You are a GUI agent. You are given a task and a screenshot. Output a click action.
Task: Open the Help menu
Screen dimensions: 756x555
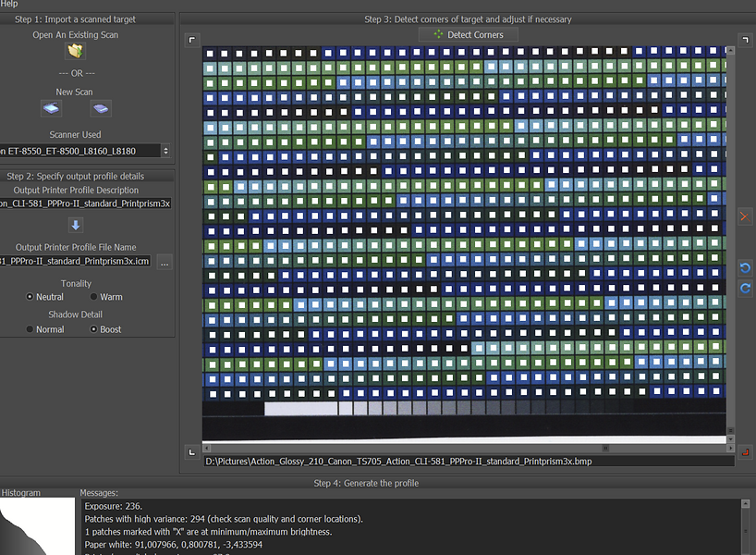[9, 4]
